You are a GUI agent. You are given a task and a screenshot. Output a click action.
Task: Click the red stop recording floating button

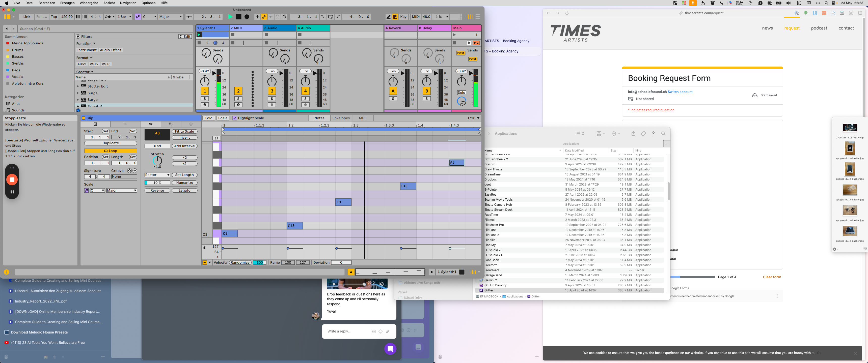click(12, 179)
